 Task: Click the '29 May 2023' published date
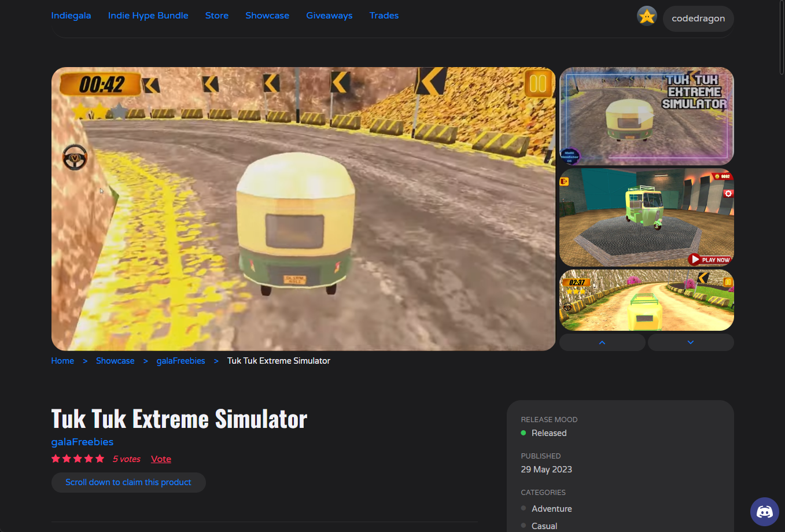[546, 470]
